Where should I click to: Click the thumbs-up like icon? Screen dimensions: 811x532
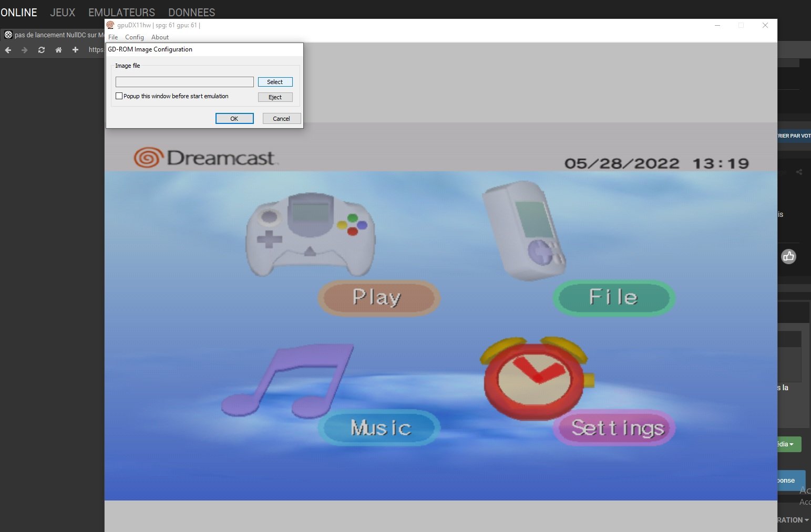click(x=788, y=256)
